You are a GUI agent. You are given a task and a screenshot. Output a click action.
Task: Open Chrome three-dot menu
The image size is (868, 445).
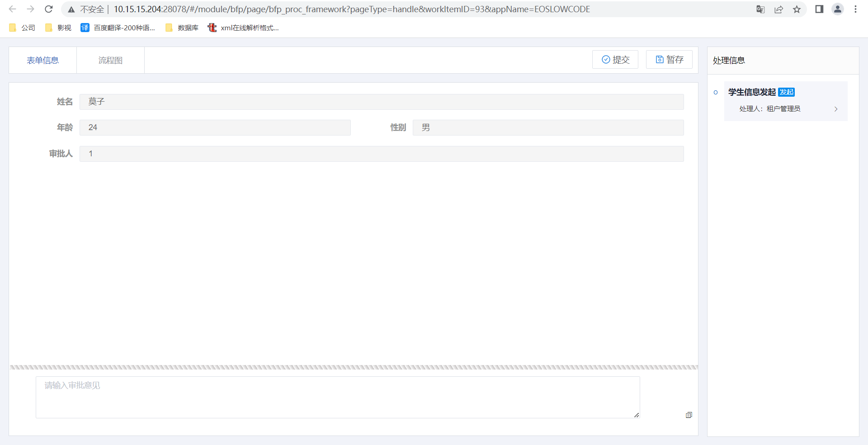855,9
